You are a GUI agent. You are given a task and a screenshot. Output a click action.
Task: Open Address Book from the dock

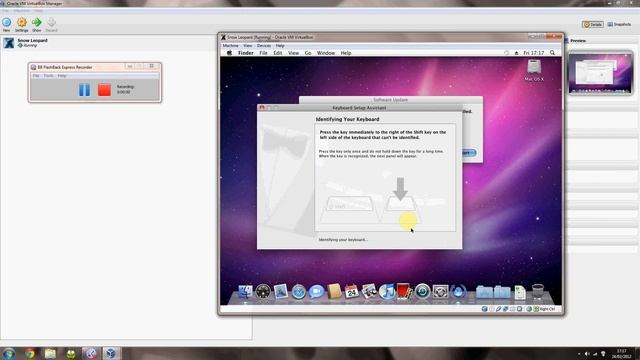(334, 291)
